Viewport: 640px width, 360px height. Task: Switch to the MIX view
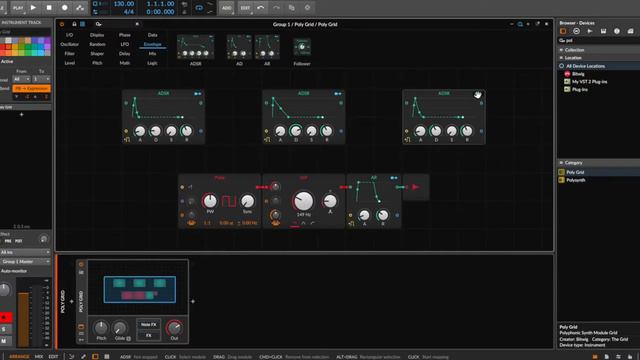(x=39, y=356)
